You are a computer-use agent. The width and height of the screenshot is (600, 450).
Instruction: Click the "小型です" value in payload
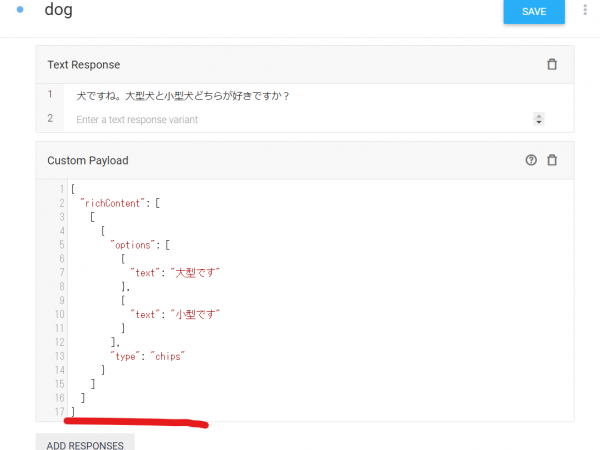195,315
